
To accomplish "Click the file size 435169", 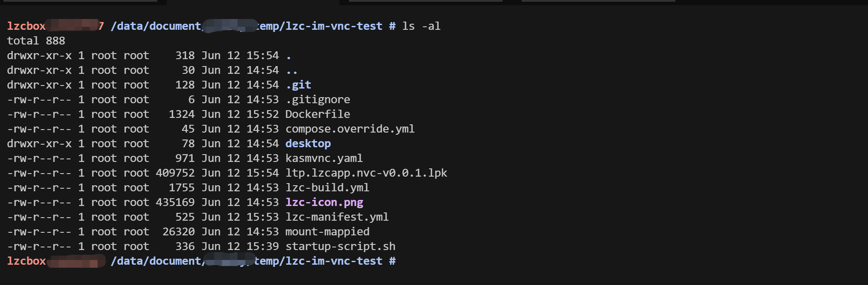I will (x=175, y=203).
